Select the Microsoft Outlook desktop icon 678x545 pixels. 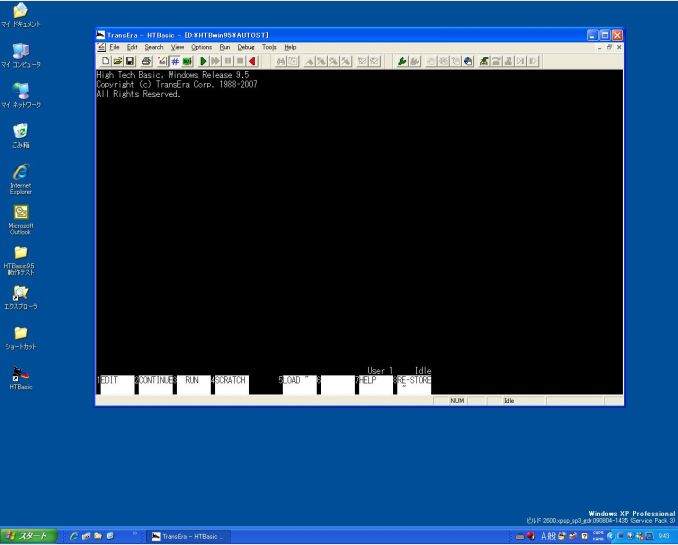coord(20,220)
